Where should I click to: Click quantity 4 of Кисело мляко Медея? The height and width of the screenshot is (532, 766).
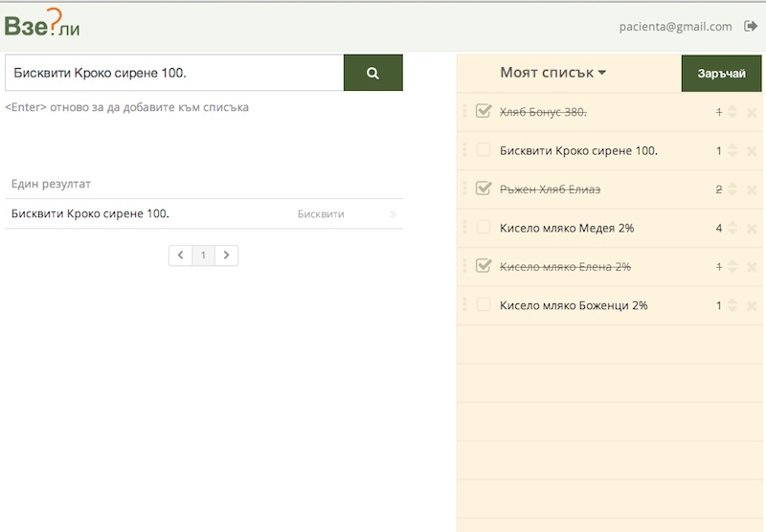tap(719, 228)
